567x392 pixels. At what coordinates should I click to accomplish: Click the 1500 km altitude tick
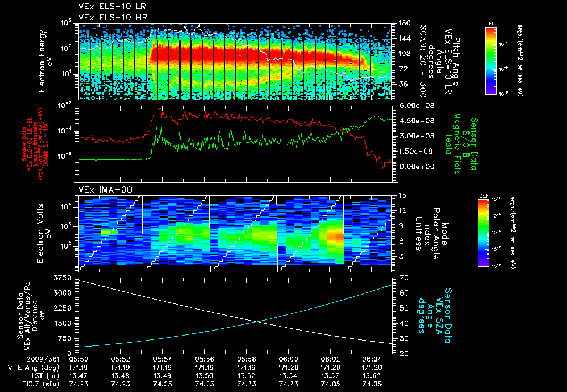pos(62,323)
